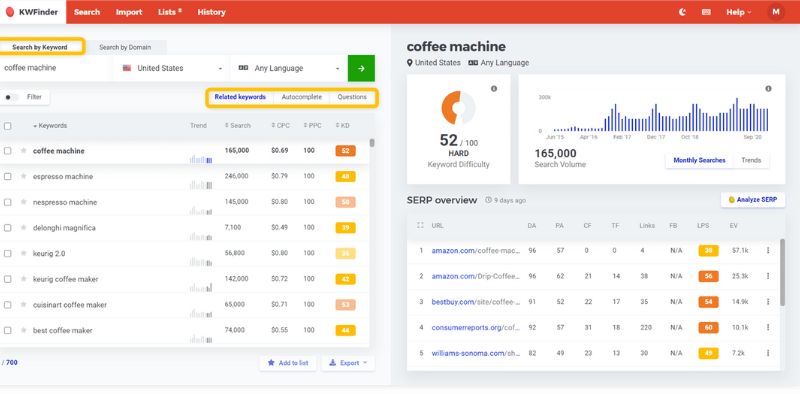The image size is (800, 394).
Task: Click SERP overview scrollbar
Action: pos(783,273)
